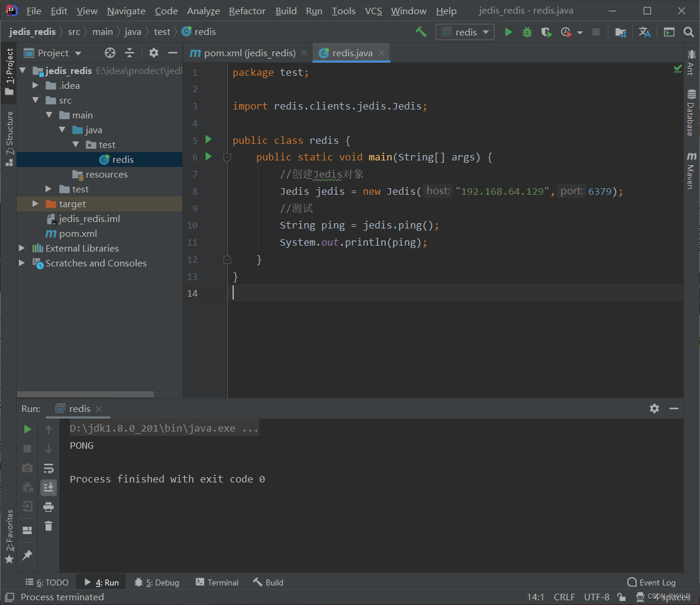Open the Terminal tool window
The image size is (700, 605).
(x=217, y=583)
